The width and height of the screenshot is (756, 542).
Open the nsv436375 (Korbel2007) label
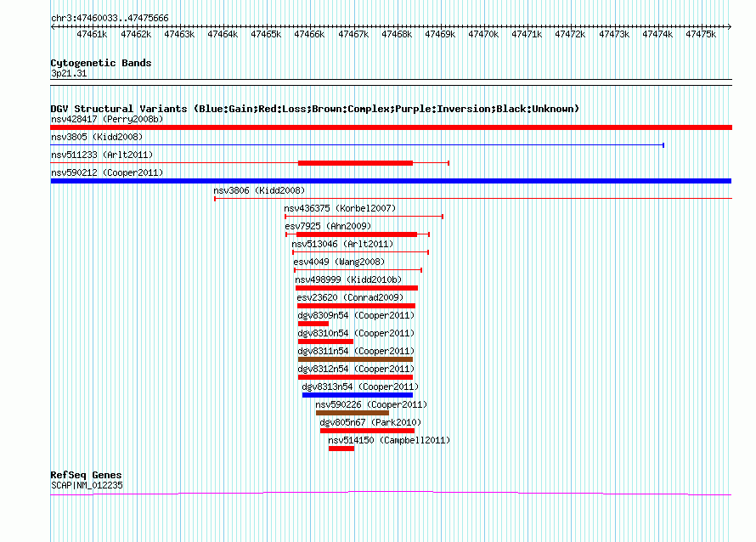(340, 208)
